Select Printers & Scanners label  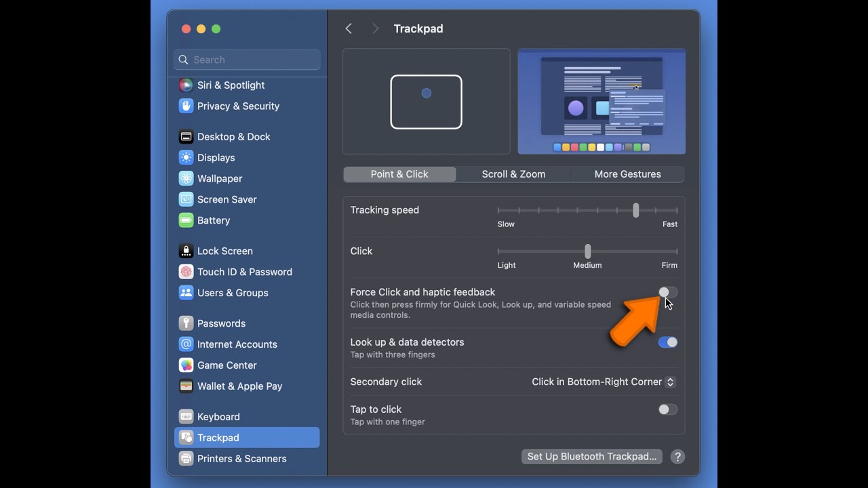(242, 460)
